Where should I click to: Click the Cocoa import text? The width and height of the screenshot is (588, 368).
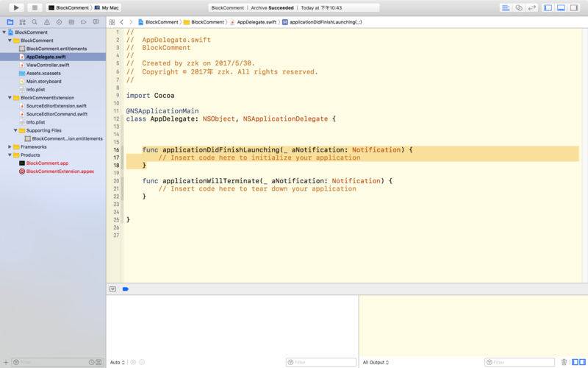coord(164,96)
